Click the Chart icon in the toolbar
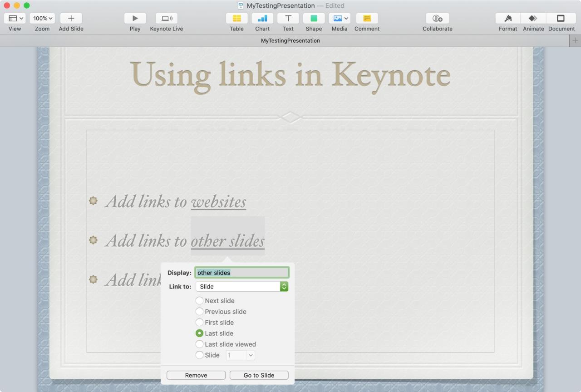 (262, 19)
